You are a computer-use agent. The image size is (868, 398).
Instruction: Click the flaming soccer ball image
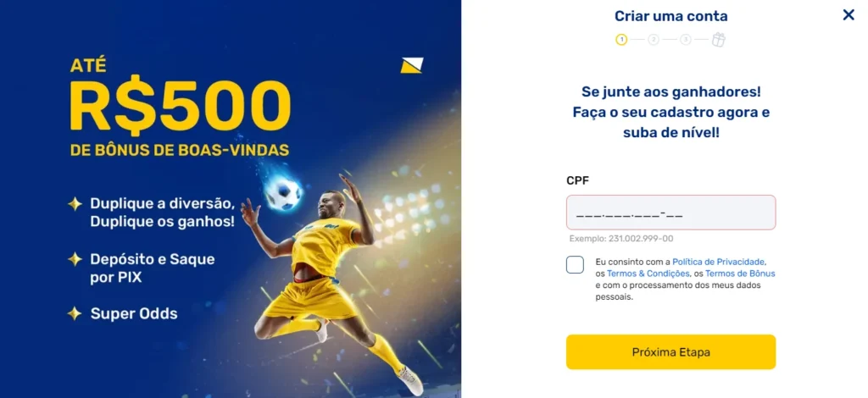(282, 189)
